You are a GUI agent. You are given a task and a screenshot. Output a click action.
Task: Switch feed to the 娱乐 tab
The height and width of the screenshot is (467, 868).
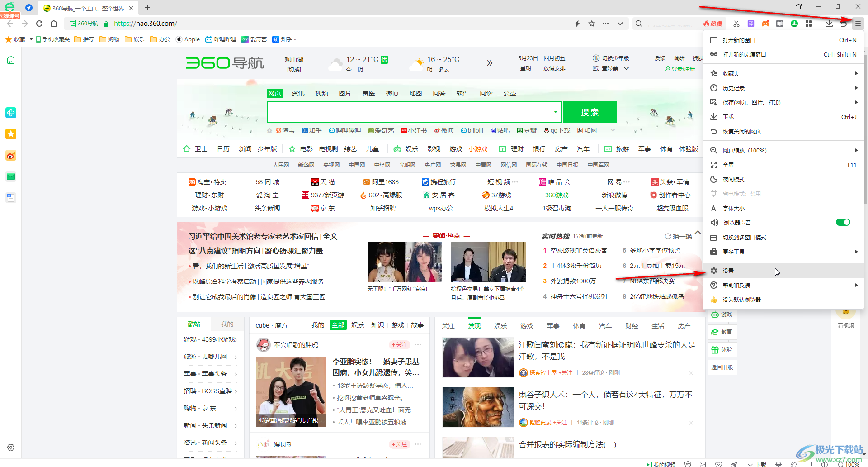coord(500,326)
